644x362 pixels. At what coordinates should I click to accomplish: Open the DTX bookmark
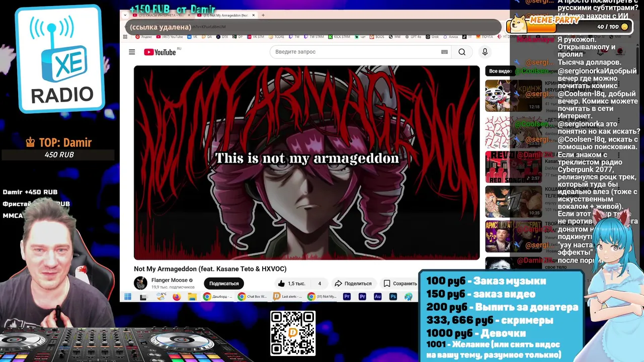[221, 37]
